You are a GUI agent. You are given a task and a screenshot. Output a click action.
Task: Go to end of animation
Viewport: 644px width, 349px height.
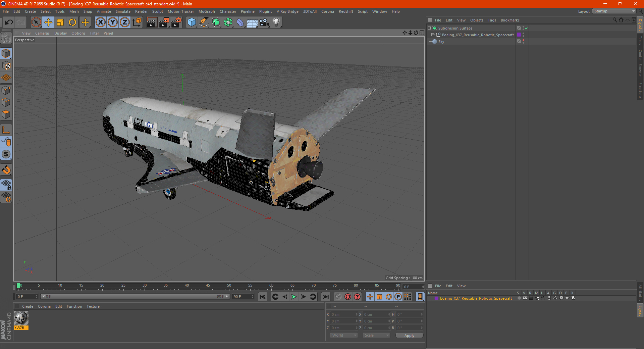pyautogui.click(x=325, y=297)
